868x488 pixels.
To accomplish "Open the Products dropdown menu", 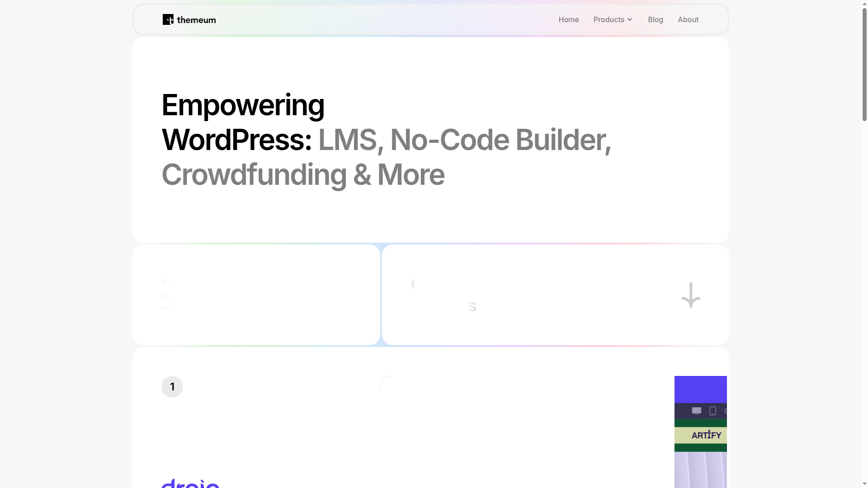I will tap(609, 19).
